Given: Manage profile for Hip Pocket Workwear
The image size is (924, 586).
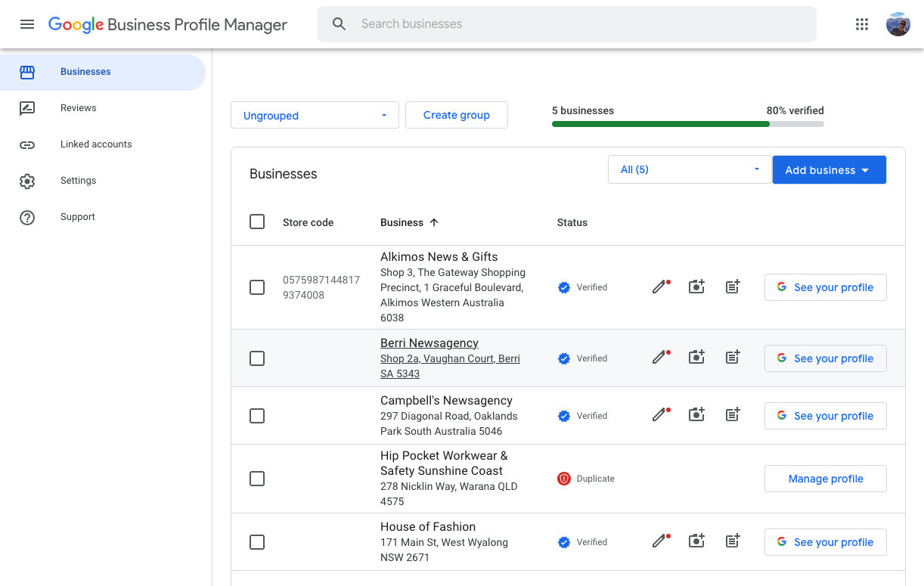Looking at the screenshot, I should (x=826, y=479).
